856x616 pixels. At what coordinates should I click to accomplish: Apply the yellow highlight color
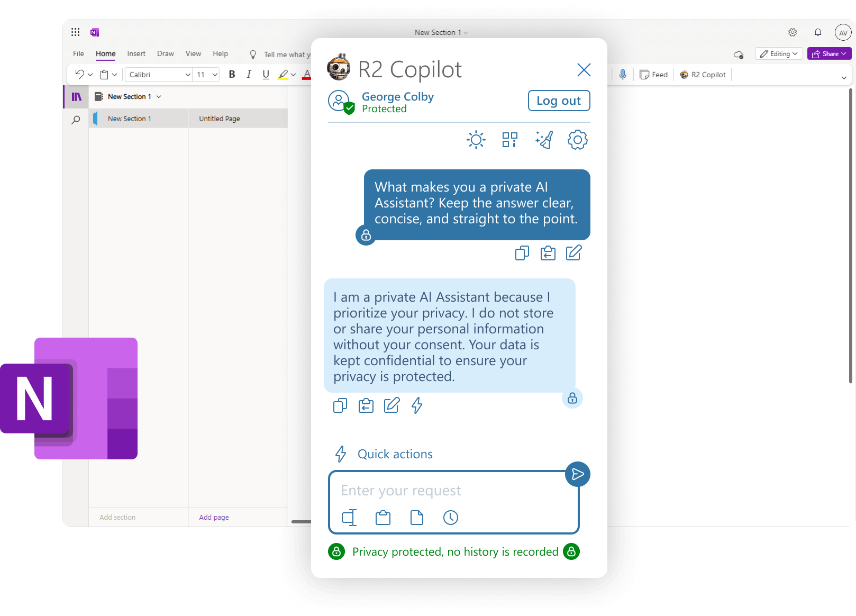284,75
